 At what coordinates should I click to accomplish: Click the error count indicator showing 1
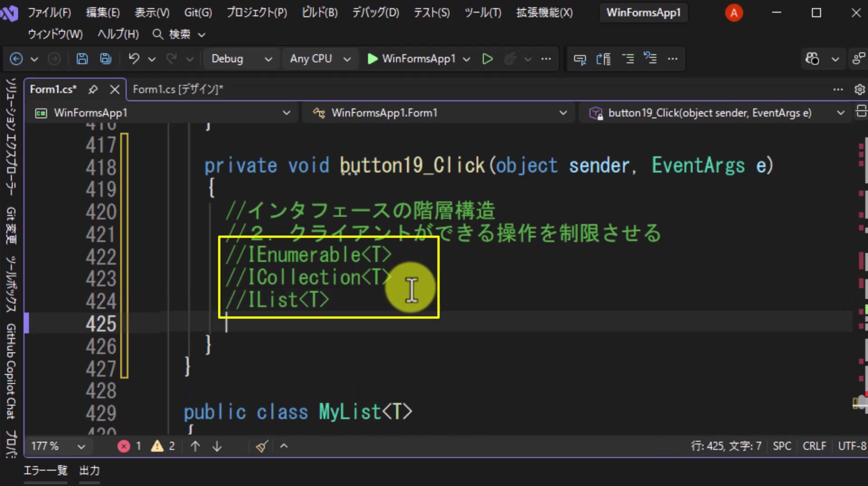pyautogui.click(x=130, y=446)
